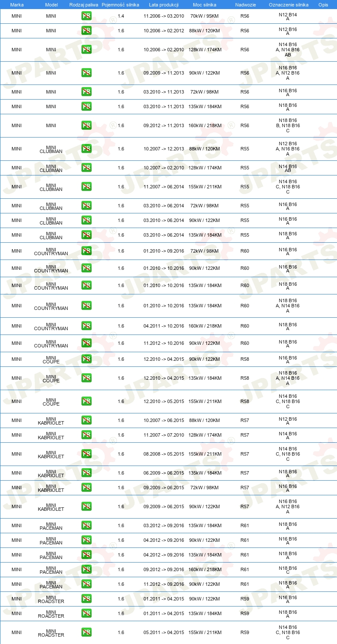Click the R61 body code in the Paceman 160kW row
337x644 pixels.
245,569
